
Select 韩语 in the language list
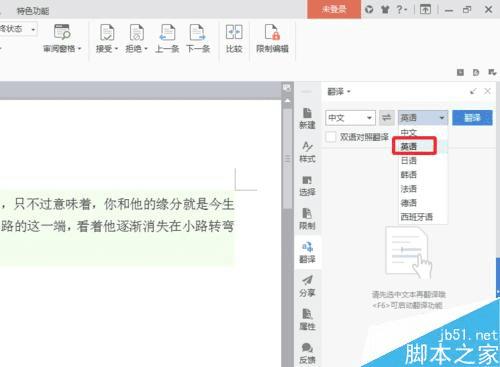423,175
